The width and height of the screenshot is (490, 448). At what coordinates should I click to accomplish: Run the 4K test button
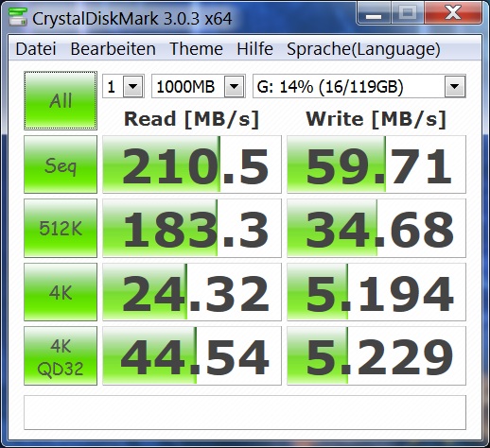[x=61, y=292]
